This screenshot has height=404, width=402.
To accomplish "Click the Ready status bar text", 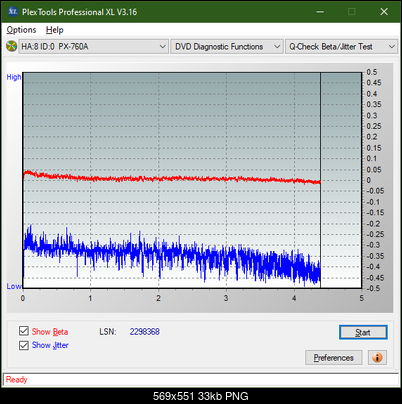I will [16, 380].
